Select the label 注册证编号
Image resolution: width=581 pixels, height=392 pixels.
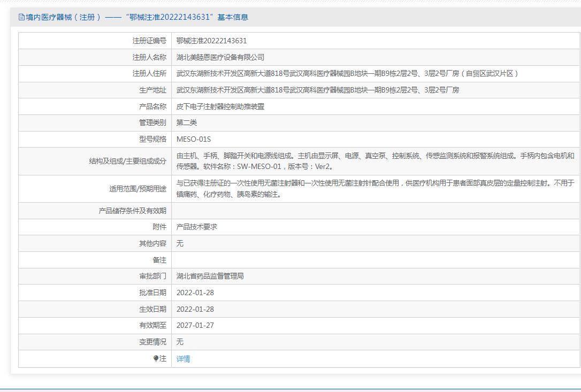149,41
